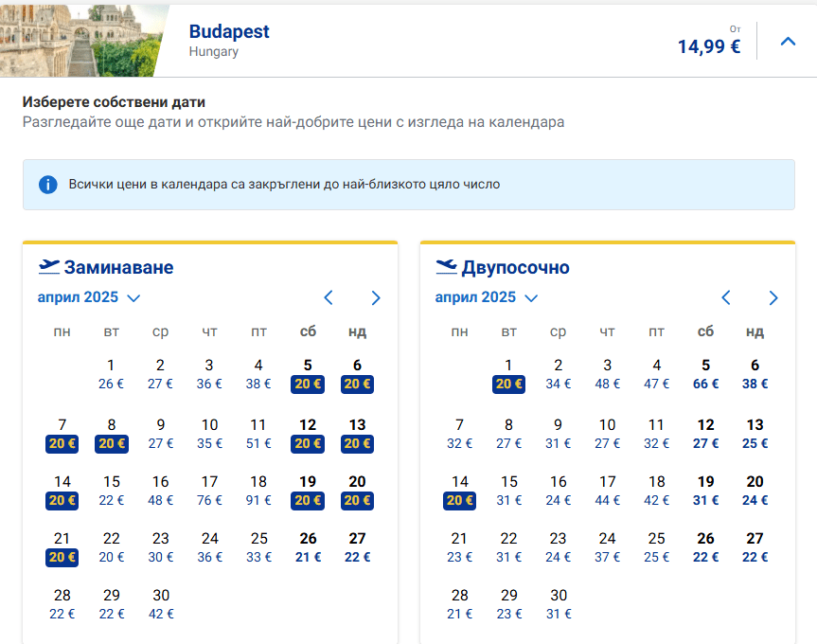Click the Budapest destination thumbnail image
Image resolution: width=817 pixels, height=644 pixels.
[x=80, y=40]
